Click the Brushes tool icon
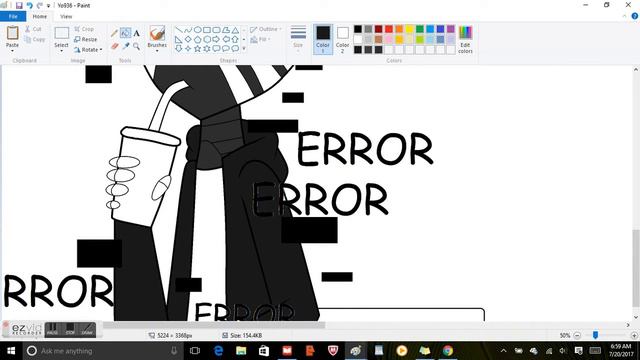This screenshot has width=640, height=360. (157, 33)
